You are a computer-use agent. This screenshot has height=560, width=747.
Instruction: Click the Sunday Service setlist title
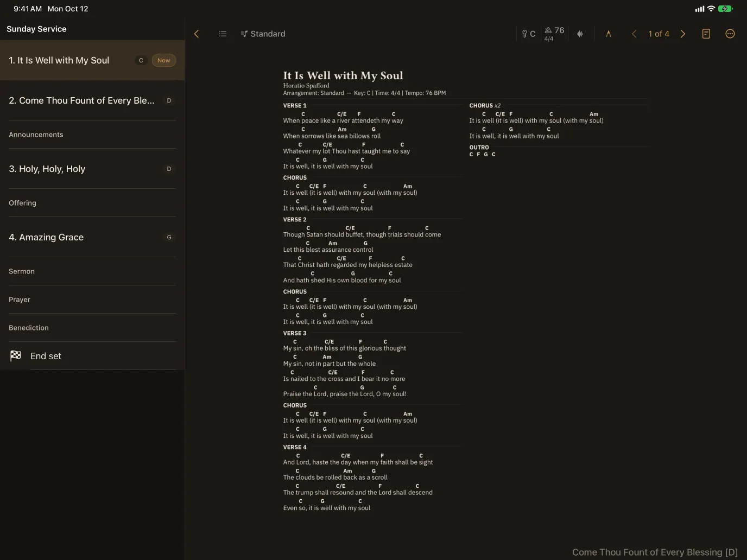(36, 29)
